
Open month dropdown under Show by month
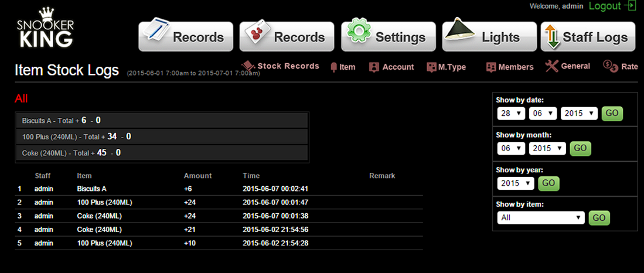[510, 148]
